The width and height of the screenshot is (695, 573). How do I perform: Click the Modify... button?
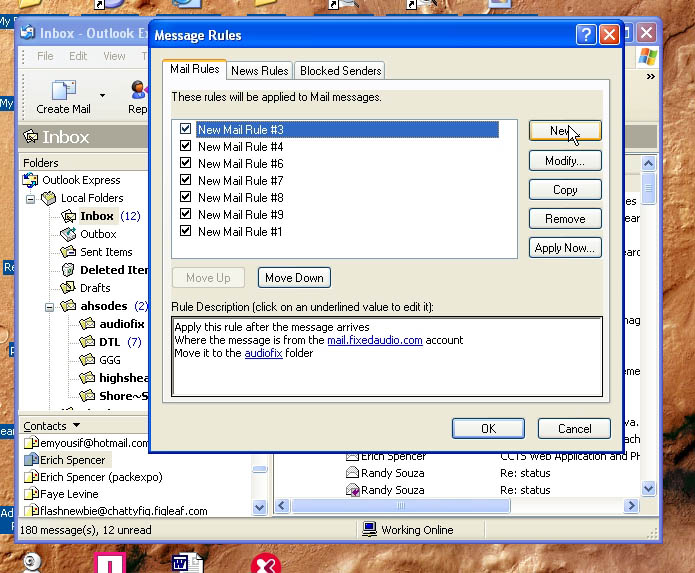[565, 160]
